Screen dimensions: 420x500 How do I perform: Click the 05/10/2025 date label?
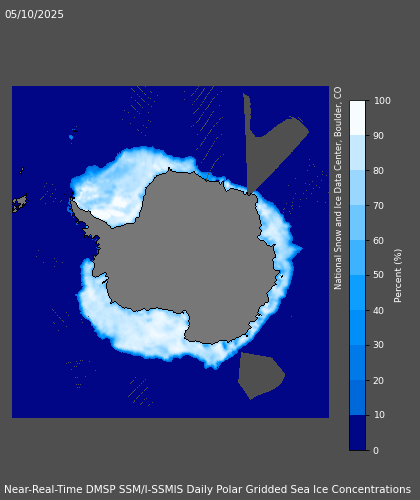pos(34,14)
